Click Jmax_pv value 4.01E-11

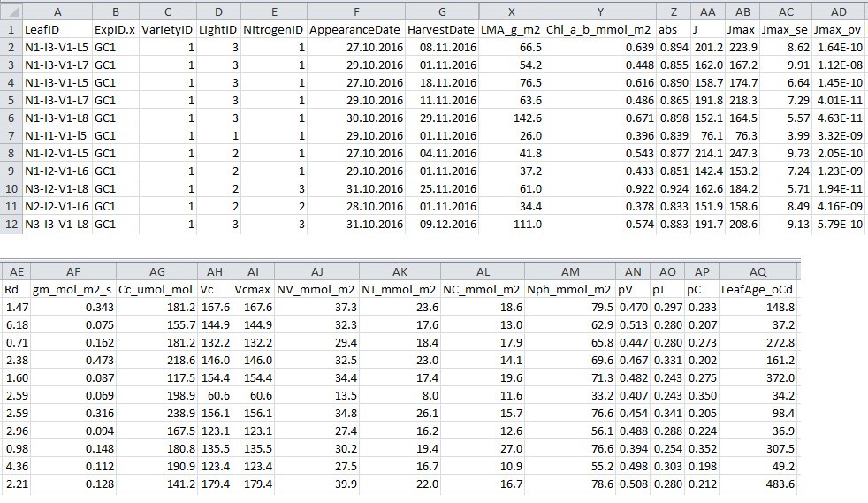(x=840, y=100)
